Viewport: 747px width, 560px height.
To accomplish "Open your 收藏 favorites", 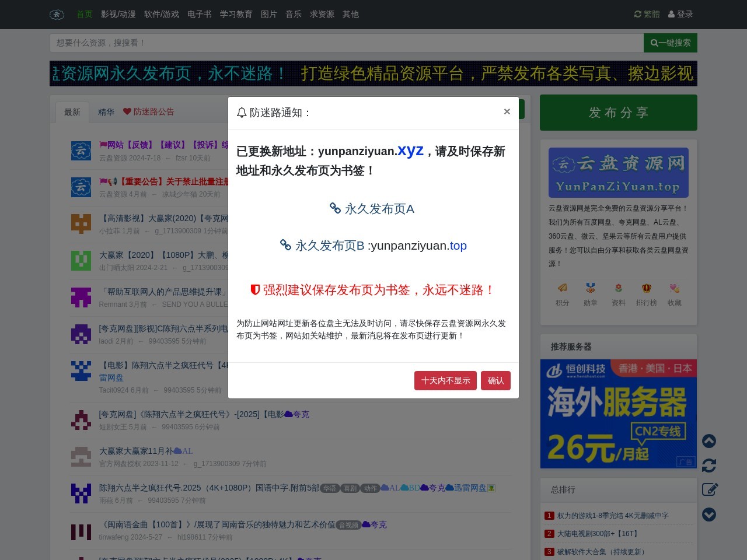I will click(x=674, y=293).
